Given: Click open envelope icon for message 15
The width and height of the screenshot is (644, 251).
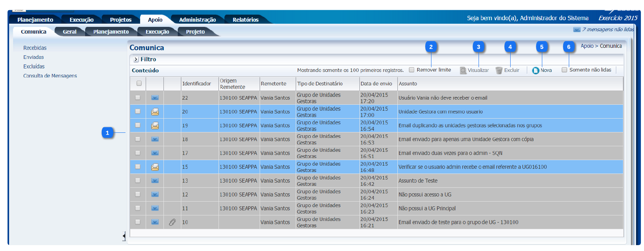Looking at the screenshot, I should pyautogui.click(x=155, y=167).
